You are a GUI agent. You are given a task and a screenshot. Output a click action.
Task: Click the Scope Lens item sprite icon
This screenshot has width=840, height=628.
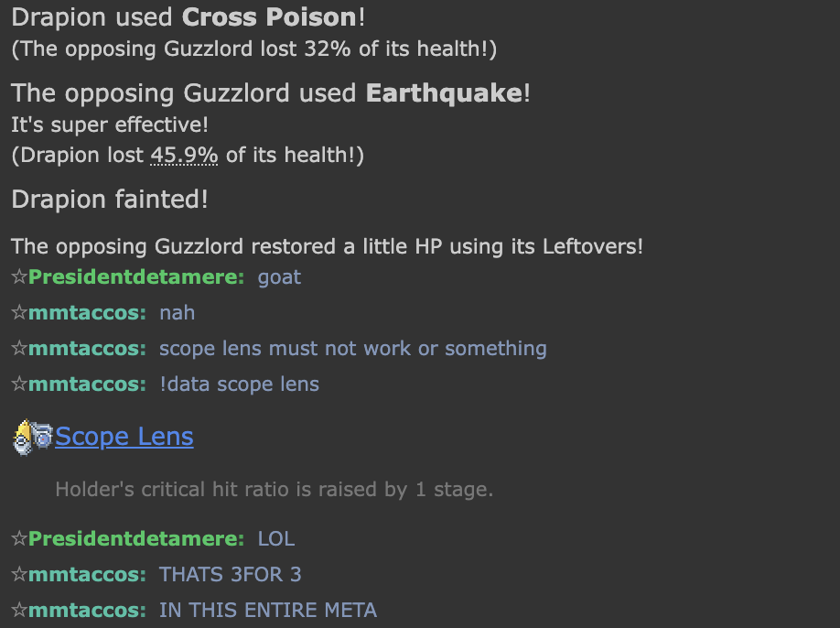point(33,438)
